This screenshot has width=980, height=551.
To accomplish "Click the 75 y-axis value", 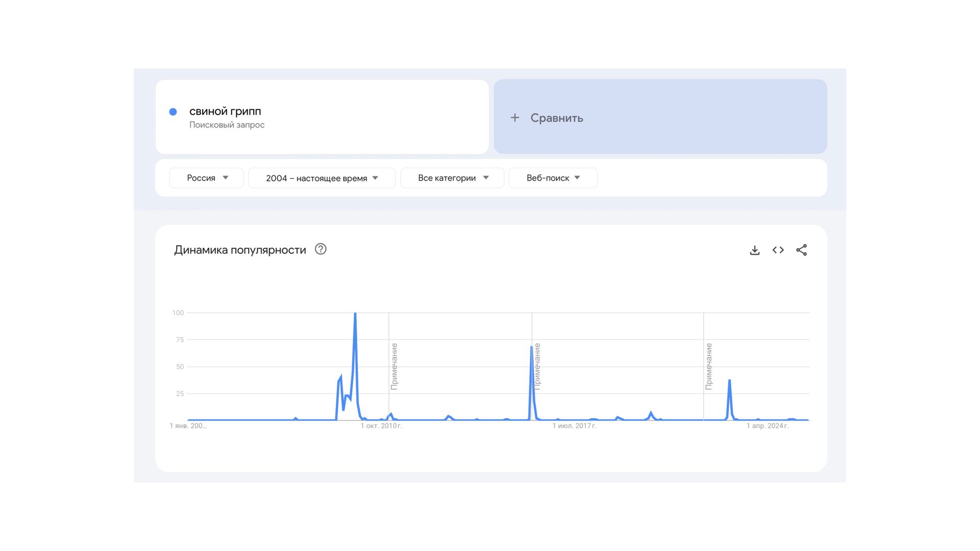I will [180, 340].
